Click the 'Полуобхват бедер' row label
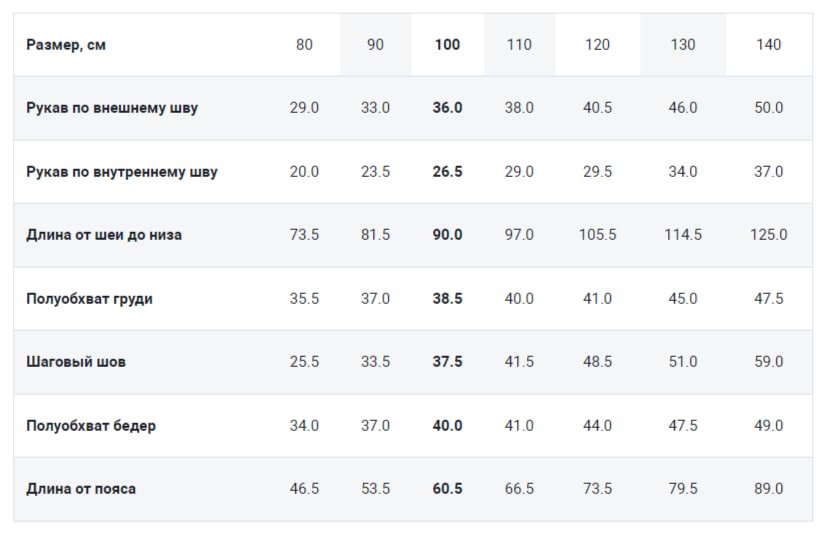Image resolution: width=825 pixels, height=540 pixels. (91, 426)
